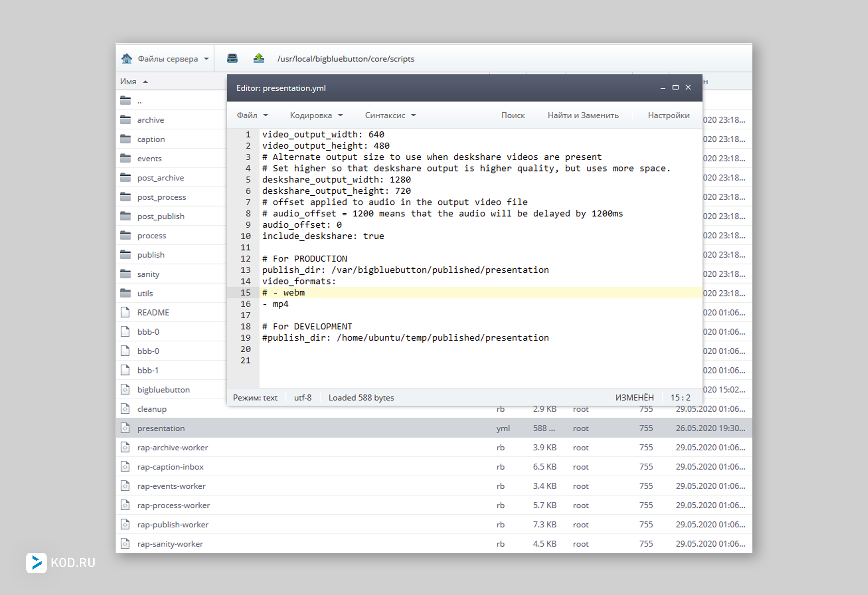Expand the Файлы сервера dropdown
This screenshot has height=595, width=868.
click(x=207, y=59)
